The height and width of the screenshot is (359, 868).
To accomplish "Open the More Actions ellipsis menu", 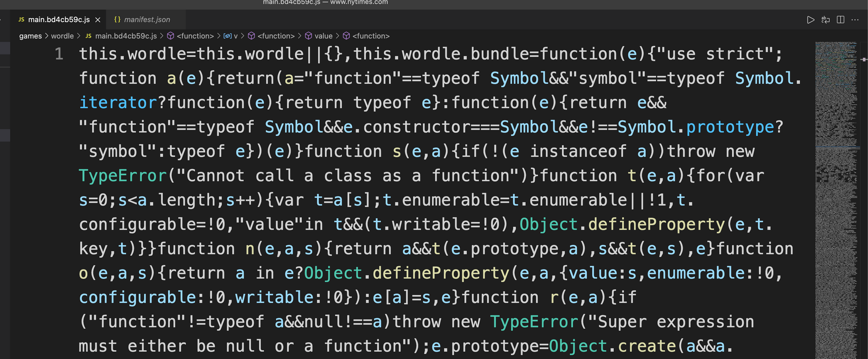I will point(855,20).
